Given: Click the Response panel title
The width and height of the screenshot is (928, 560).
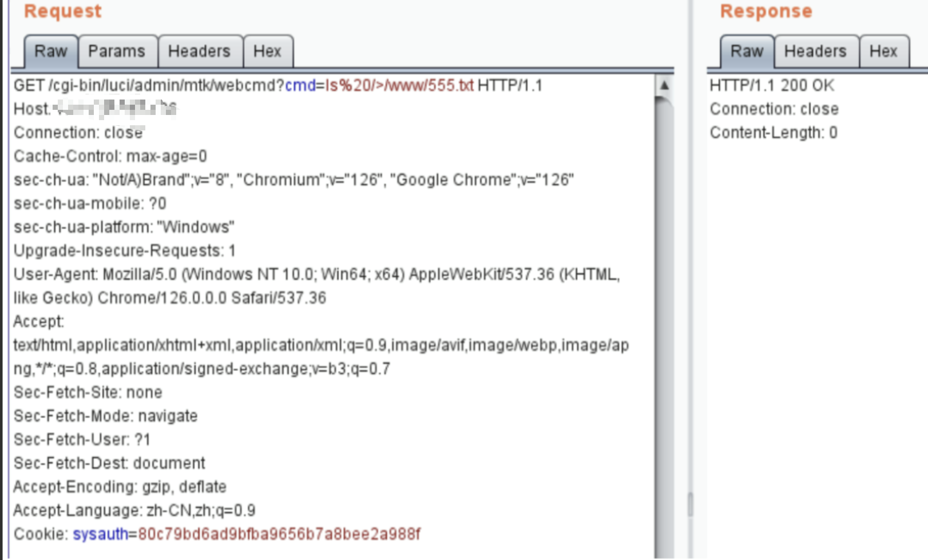Looking at the screenshot, I should click(766, 11).
